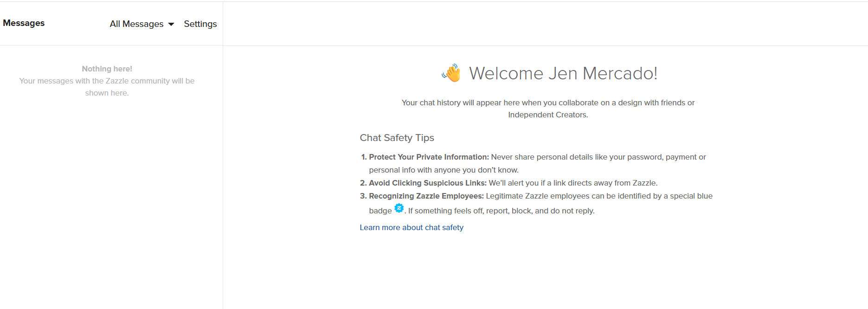Click the Welcome Jen Mercado heading

pos(563,73)
